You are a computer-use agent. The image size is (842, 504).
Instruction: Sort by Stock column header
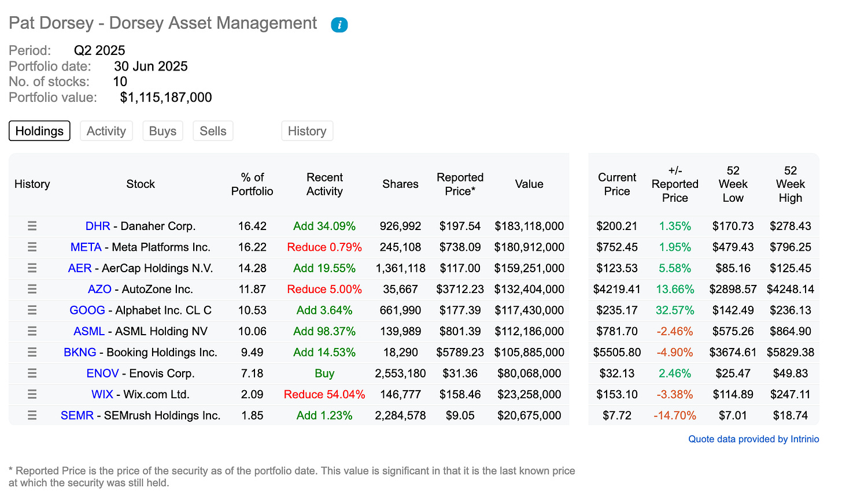coord(141,184)
